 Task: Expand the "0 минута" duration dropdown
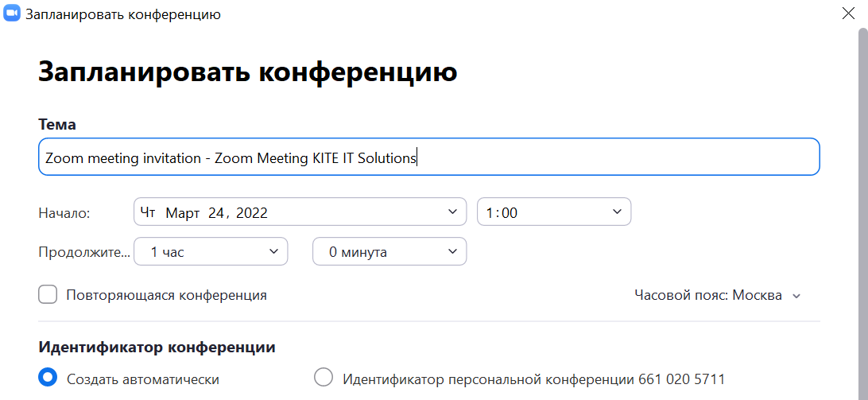click(389, 251)
